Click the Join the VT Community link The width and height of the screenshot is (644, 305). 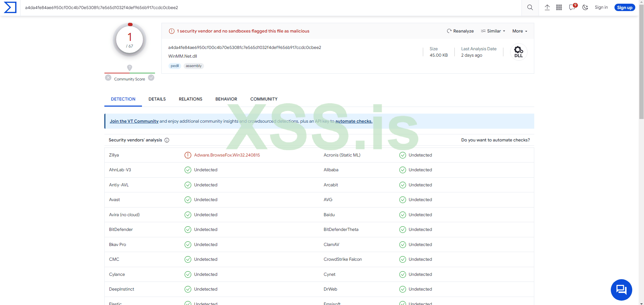coord(134,121)
